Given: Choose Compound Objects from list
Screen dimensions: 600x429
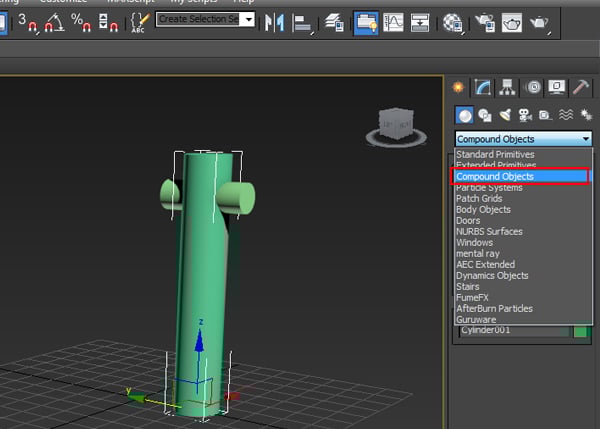Looking at the screenshot, I should pyautogui.click(x=521, y=176).
